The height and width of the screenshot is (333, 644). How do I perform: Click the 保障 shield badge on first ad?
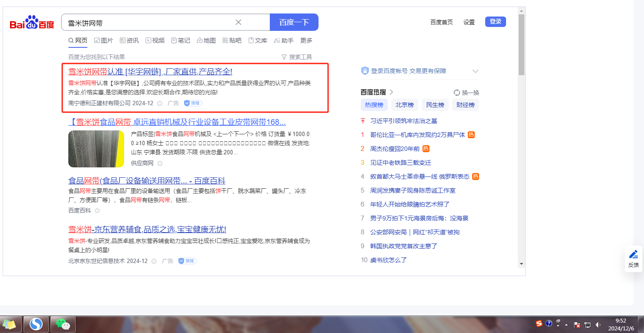(x=193, y=103)
